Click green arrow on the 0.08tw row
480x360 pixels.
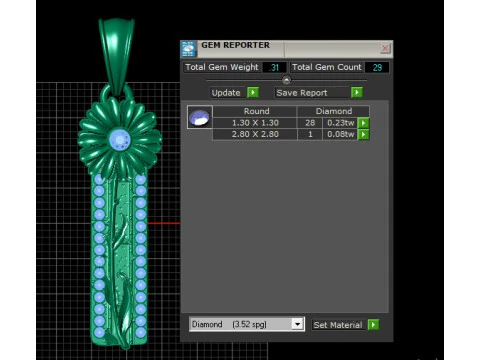(x=363, y=134)
